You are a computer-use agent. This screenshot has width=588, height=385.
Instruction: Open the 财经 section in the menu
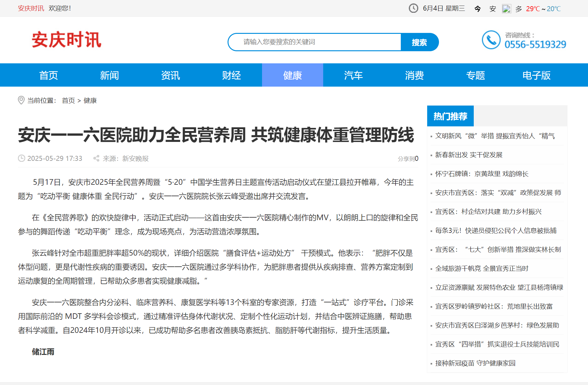(x=231, y=75)
